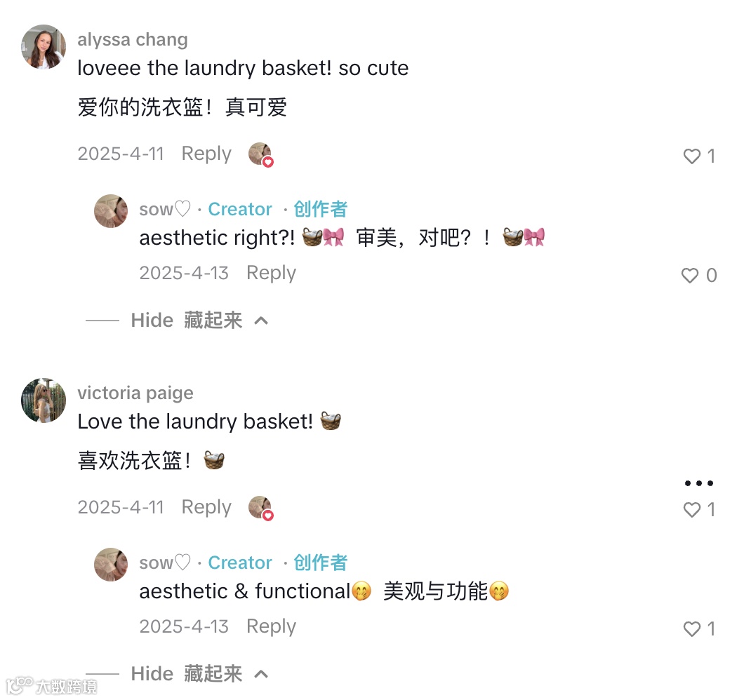Like sow's 'aesthetic & functional' reply
Image resolution: width=744 pixels, height=700 pixels.
[692, 629]
